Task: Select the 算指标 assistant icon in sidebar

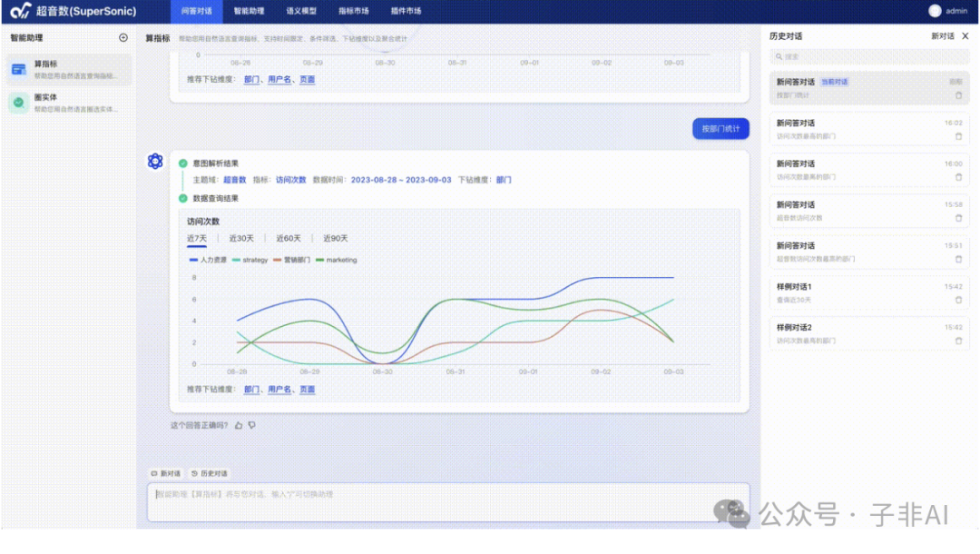Action: point(20,70)
